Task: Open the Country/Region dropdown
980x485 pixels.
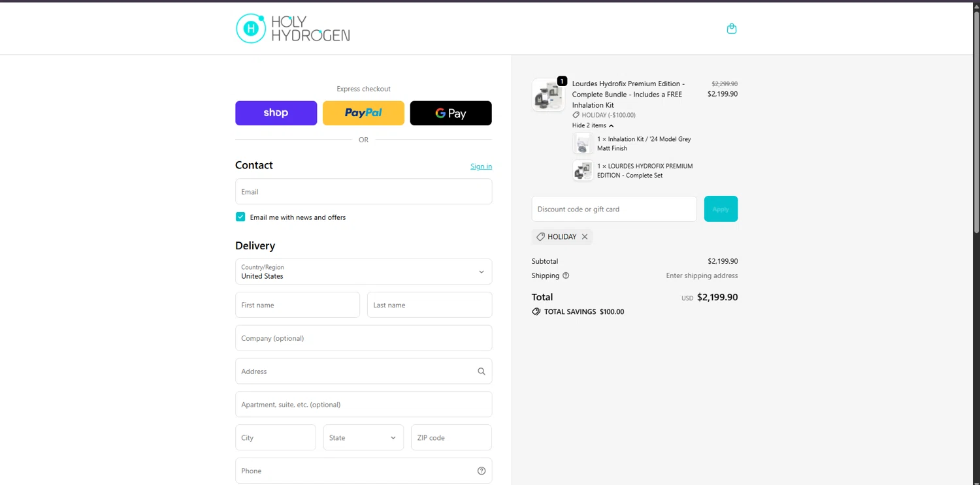Action: point(363,272)
